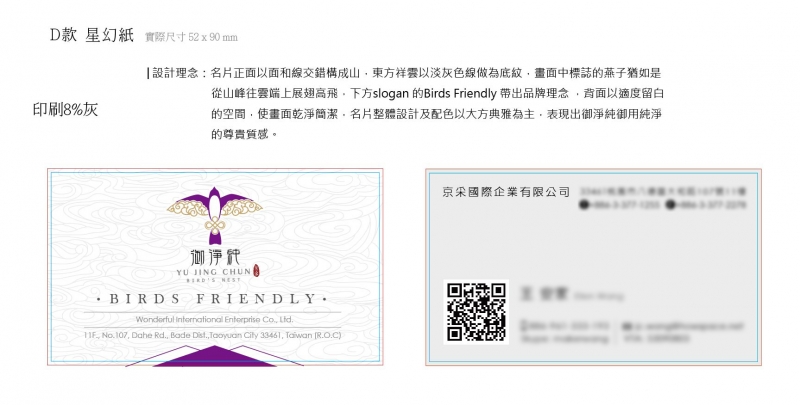The image size is (800, 405).
Task: Select the gray back business card
Action: (593, 267)
